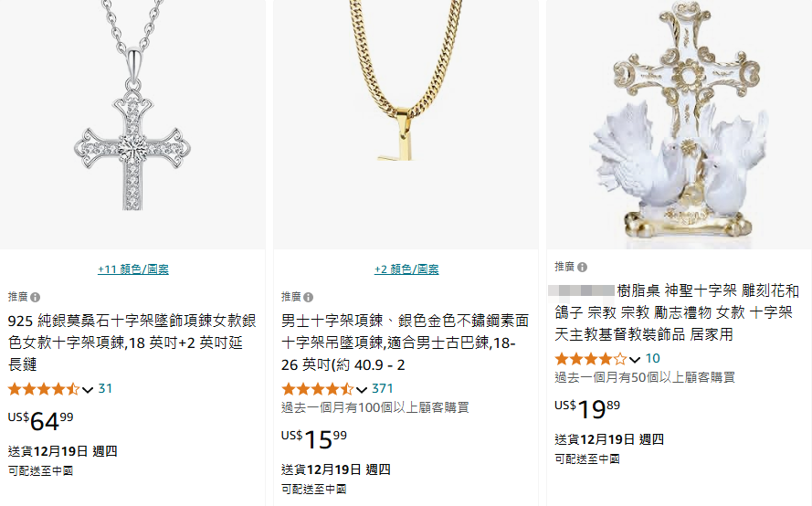Viewport: 812px width, 506px height.
Task: View the silver cross pendant product image
Action: pos(132,124)
